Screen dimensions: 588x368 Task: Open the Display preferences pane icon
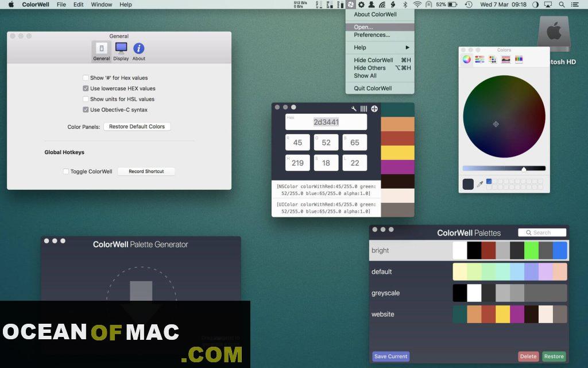(121, 51)
